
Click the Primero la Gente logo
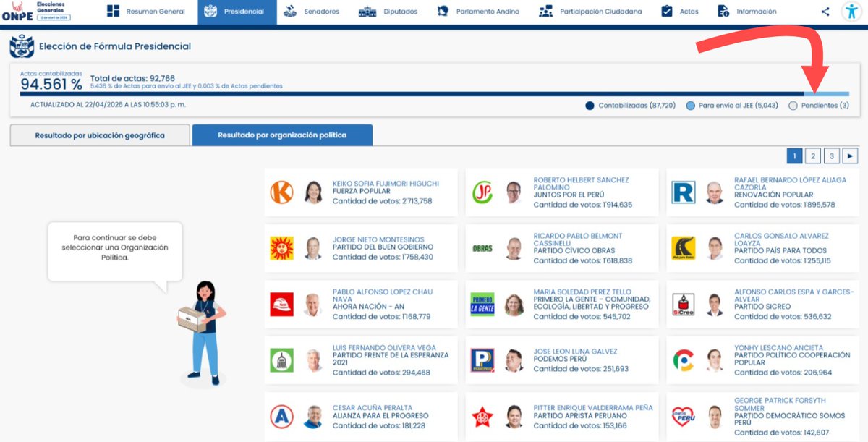[482, 305]
